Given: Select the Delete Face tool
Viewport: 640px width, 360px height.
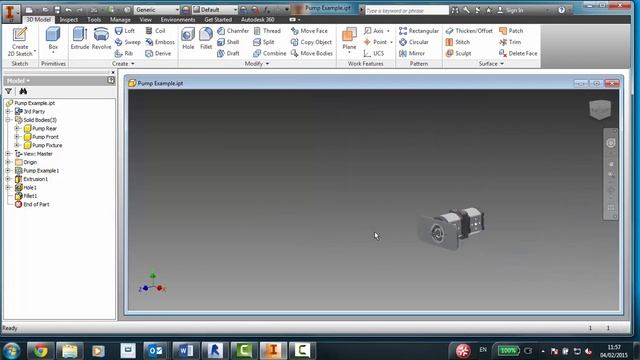Looking at the screenshot, I should click(x=518, y=53).
